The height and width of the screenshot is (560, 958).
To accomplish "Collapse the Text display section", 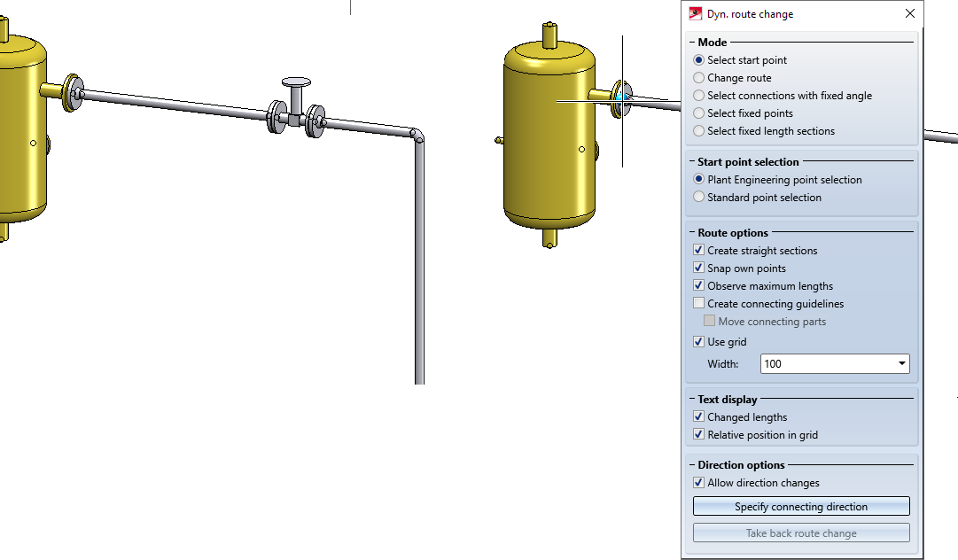I will [x=692, y=400].
